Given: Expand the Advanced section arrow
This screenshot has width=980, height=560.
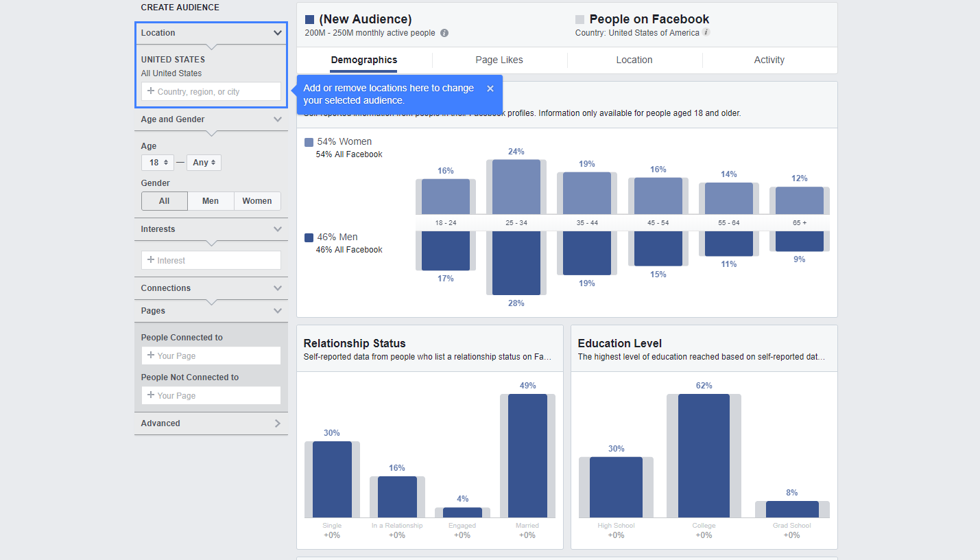Looking at the screenshot, I should 277,423.
